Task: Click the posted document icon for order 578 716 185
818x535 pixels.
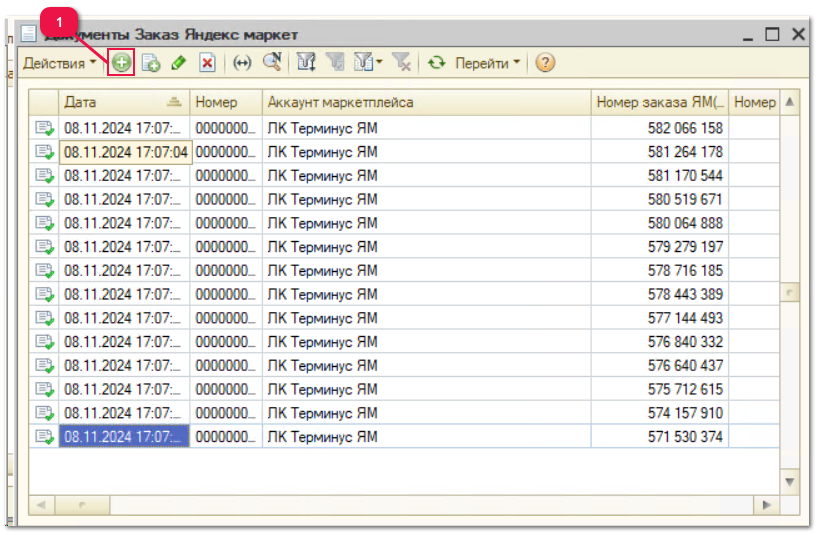Action: coord(44,271)
